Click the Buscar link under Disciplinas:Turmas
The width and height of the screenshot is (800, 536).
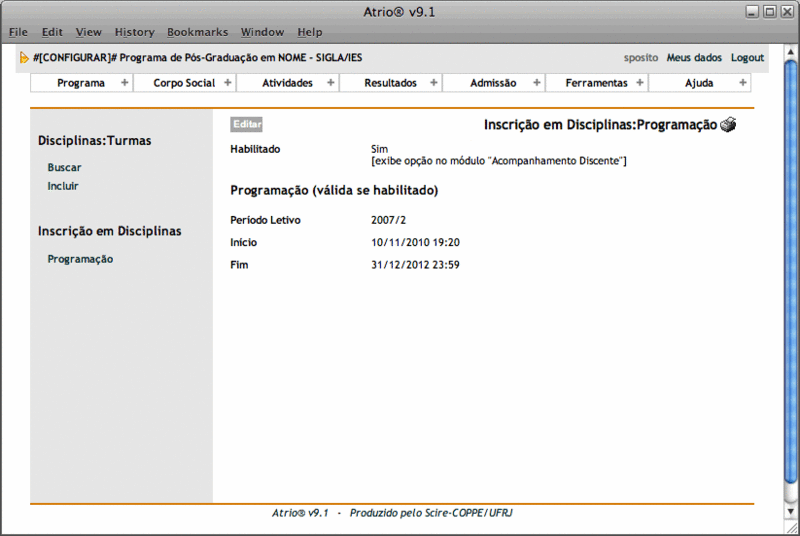64,168
